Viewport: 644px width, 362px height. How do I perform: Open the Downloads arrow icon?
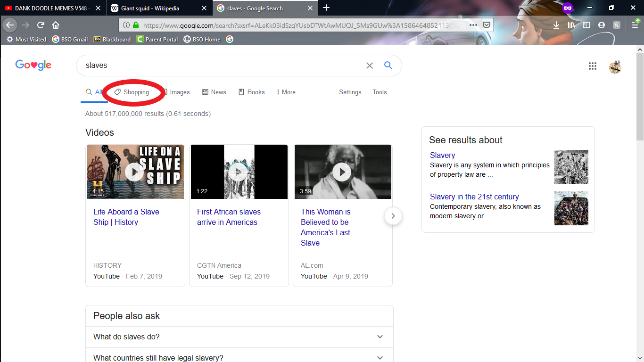[556, 25]
